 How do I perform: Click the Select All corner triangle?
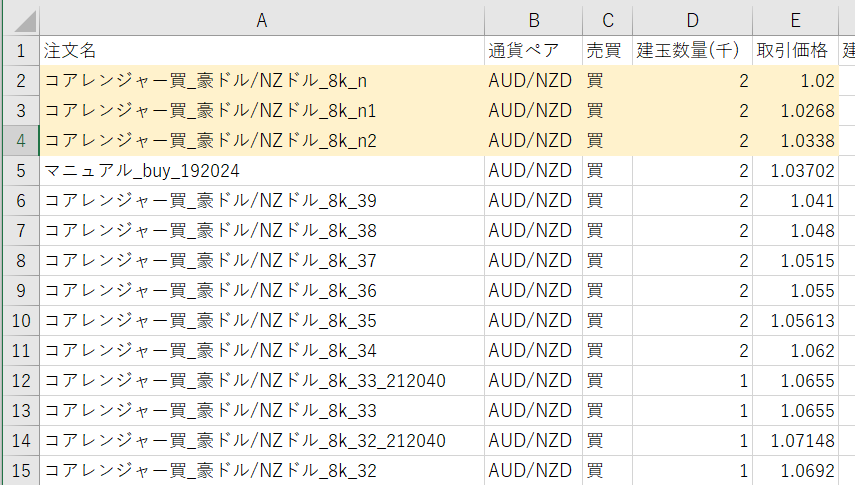coord(20,20)
